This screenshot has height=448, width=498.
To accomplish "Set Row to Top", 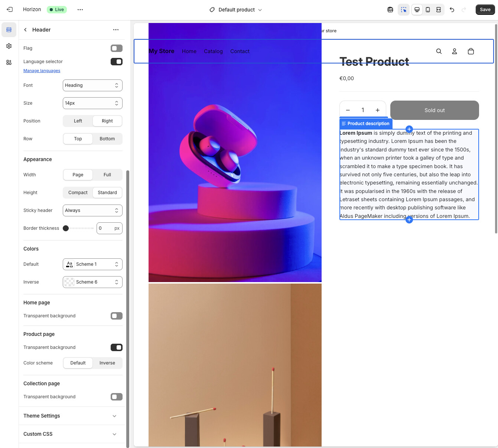I will tap(78, 139).
